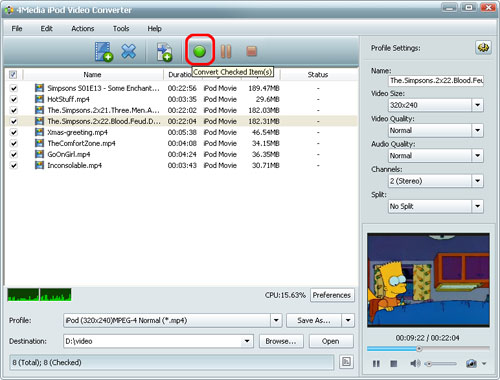
Task: Remove selected item with blue X icon
Action: pyautogui.click(x=129, y=51)
